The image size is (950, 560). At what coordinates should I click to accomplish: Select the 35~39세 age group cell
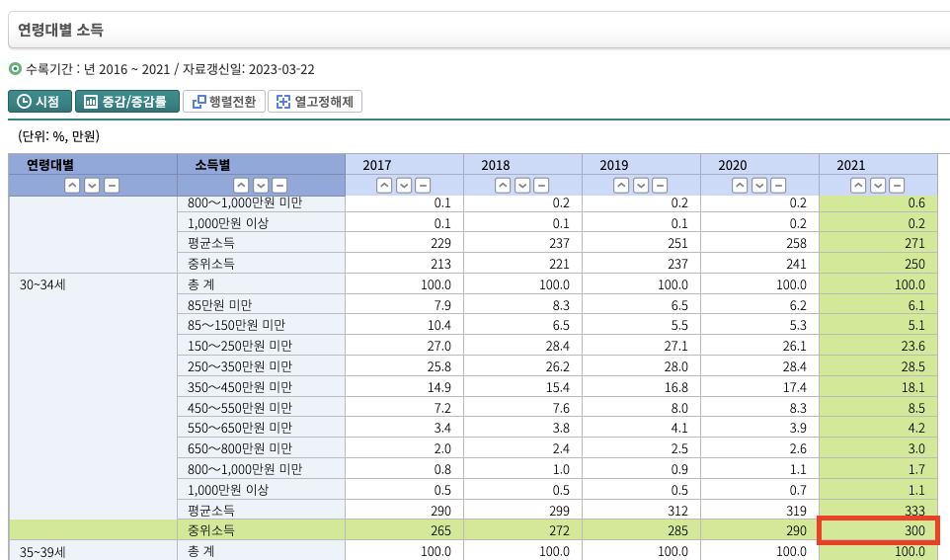(93, 551)
